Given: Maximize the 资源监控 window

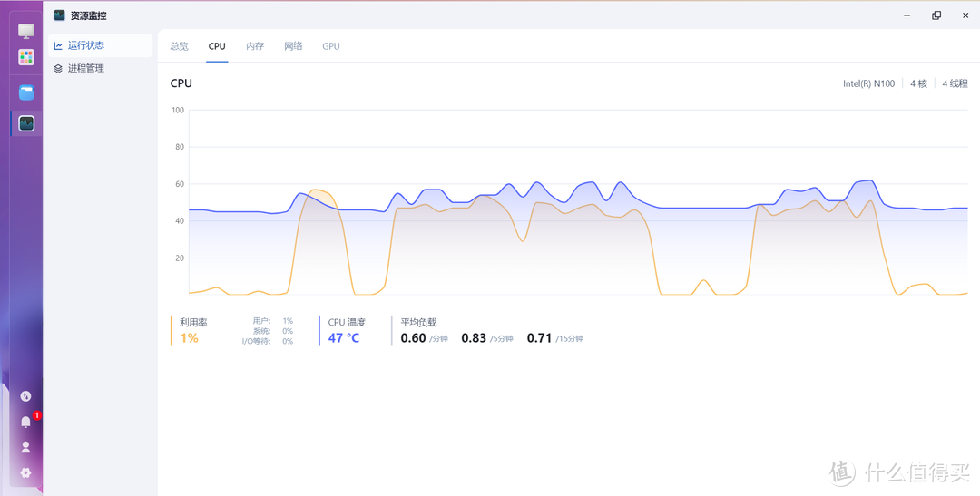Looking at the screenshot, I should click(x=936, y=15).
